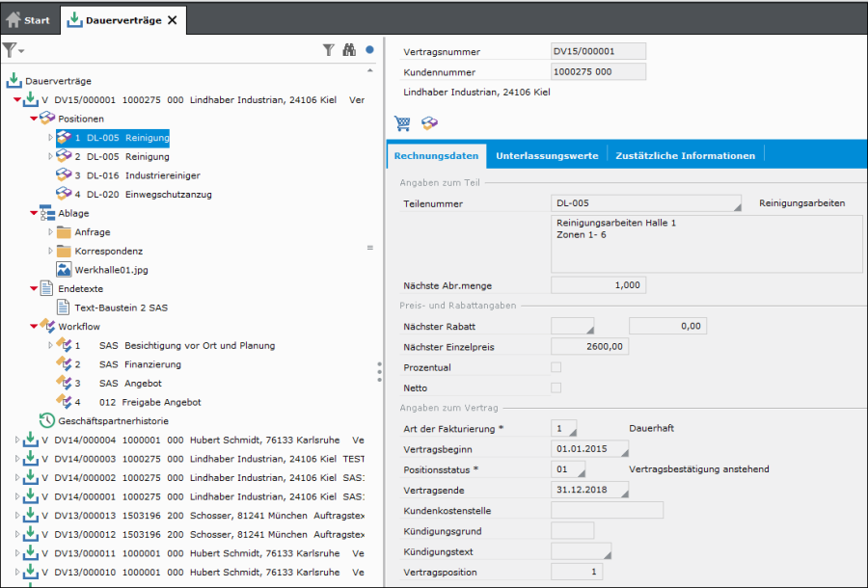This screenshot has width=868, height=588.
Task: Open the Vertragsbeginn date picker
Action: pyautogui.click(x=624, y=452)
